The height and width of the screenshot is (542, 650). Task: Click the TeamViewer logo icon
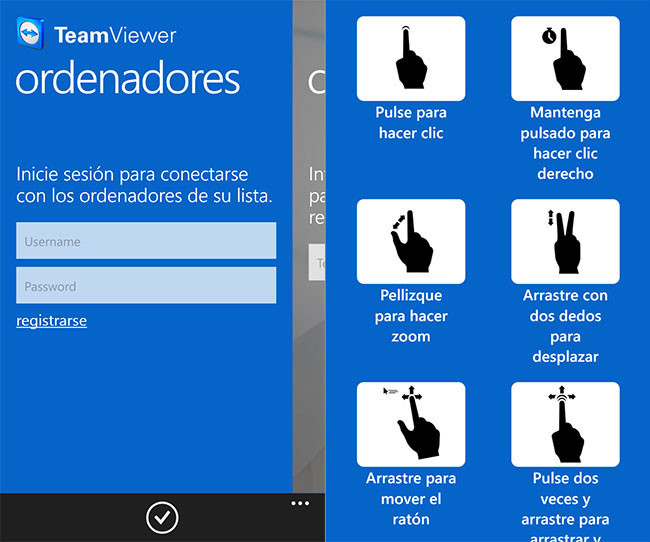click(x=31, y=33)
